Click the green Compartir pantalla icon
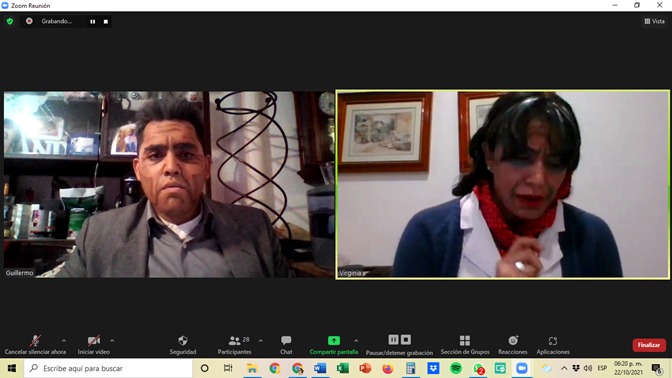 [333, 341]
